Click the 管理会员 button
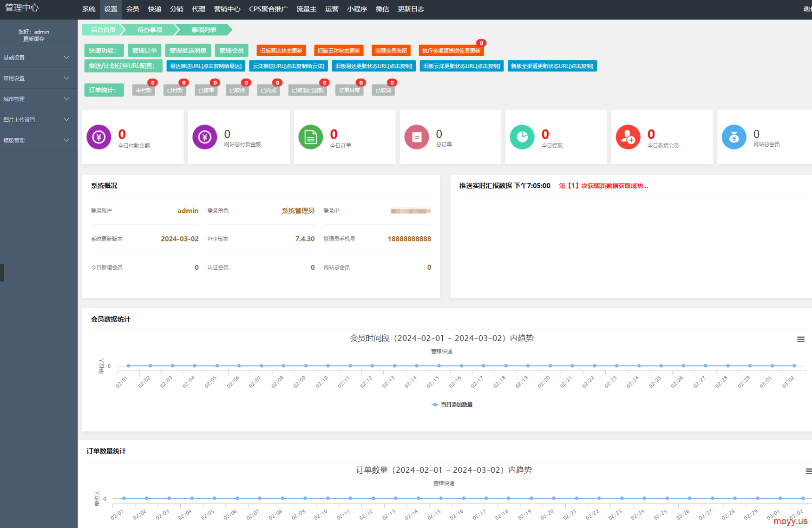 click(231, 51)
